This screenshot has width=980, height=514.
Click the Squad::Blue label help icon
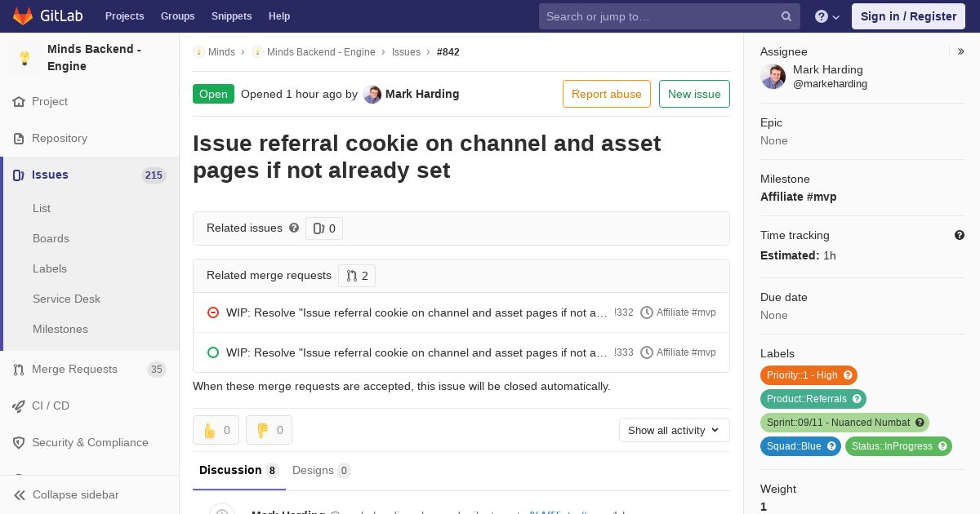[831, 446]
